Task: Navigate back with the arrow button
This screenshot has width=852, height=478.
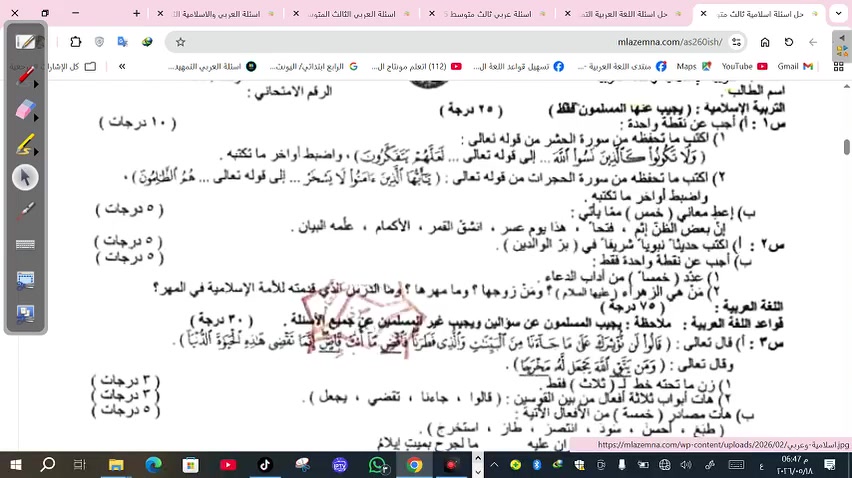Action: tap(813, 42)
